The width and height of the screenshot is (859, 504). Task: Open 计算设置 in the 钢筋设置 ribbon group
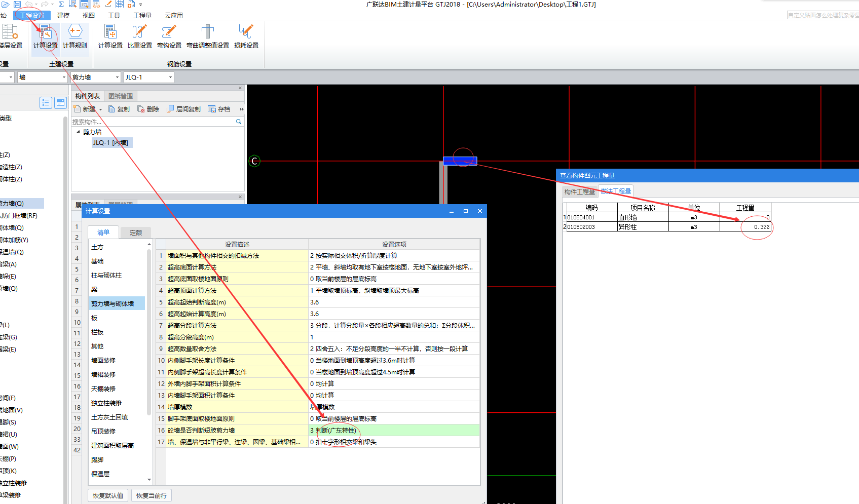tap(110, 36)
